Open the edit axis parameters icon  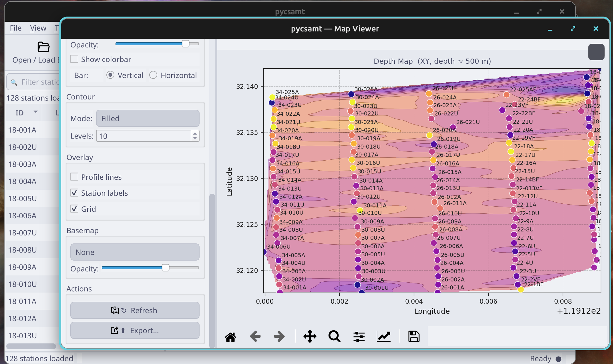point(383,337)
